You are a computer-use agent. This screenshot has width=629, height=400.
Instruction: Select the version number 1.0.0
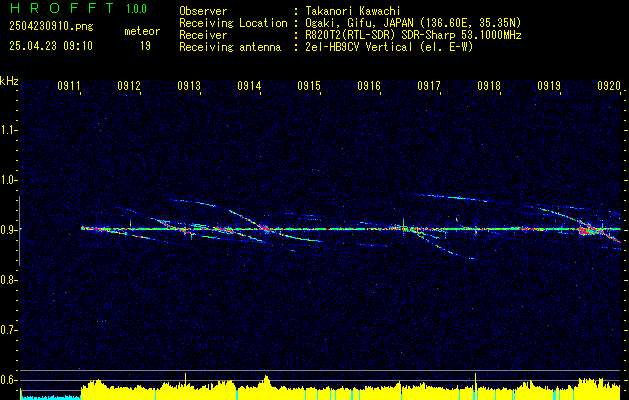point(136,9)
